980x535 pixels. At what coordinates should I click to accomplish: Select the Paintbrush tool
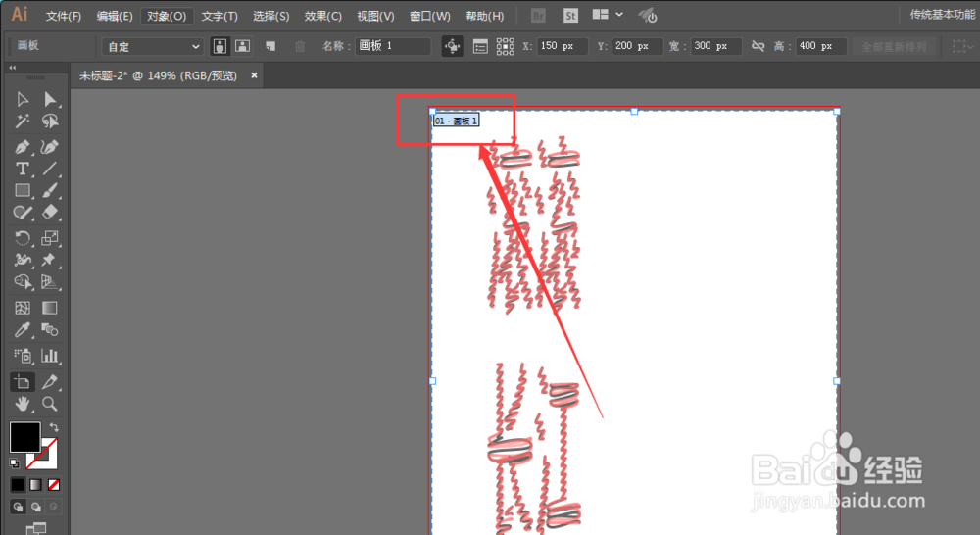point(49,191)
